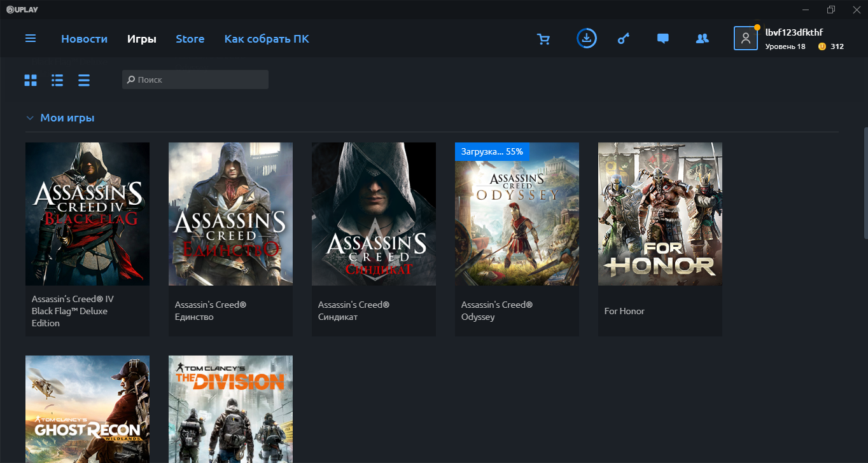Open Assassin's Creed IV Black Flag cover

point(87,214)
